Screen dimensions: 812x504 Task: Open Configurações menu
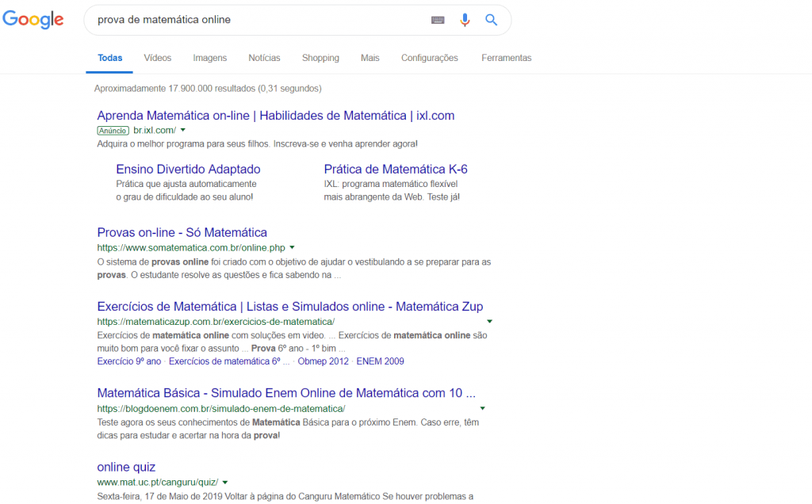click(x=429, y=58)
